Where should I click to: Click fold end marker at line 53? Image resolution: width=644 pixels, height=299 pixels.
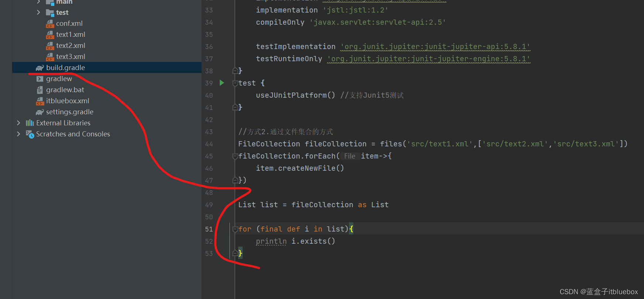pyautogui.click(x=235, y=253)
